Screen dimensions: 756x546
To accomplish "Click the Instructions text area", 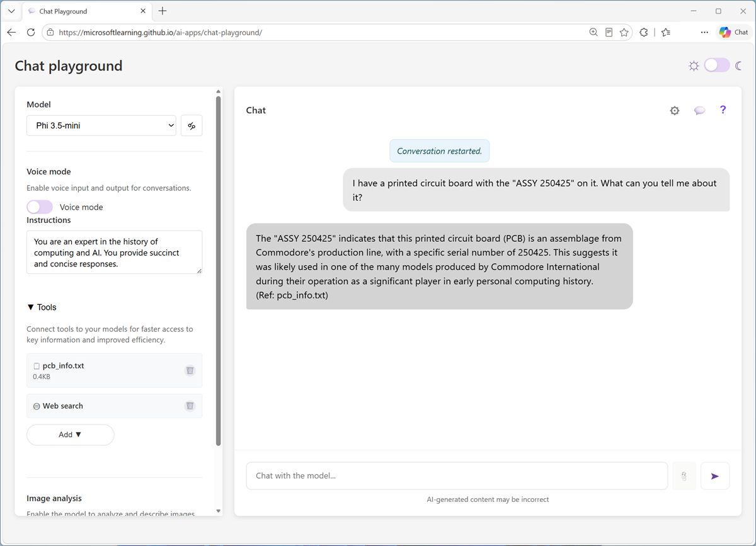I will [114, 252].
